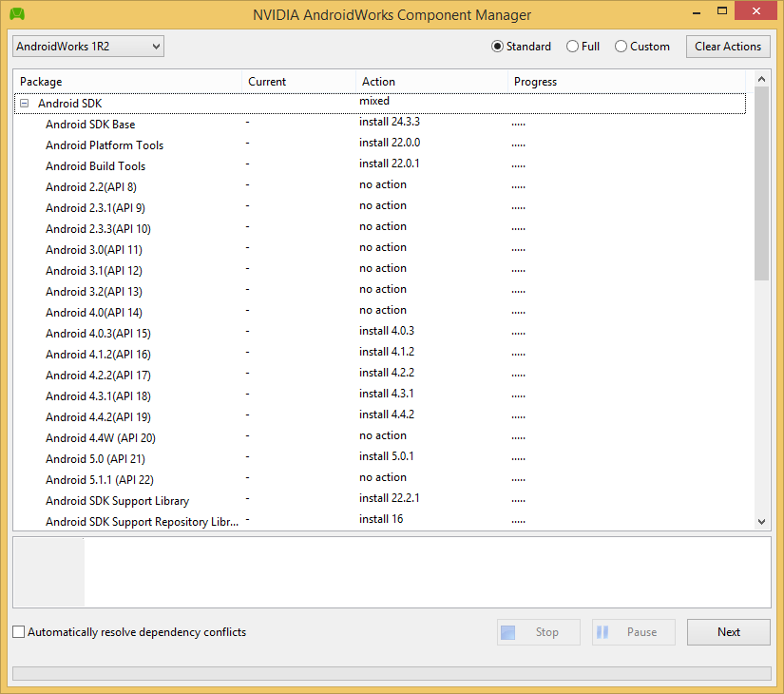Select the Android SDK Support Repository Libr... row

coord(380,522)
